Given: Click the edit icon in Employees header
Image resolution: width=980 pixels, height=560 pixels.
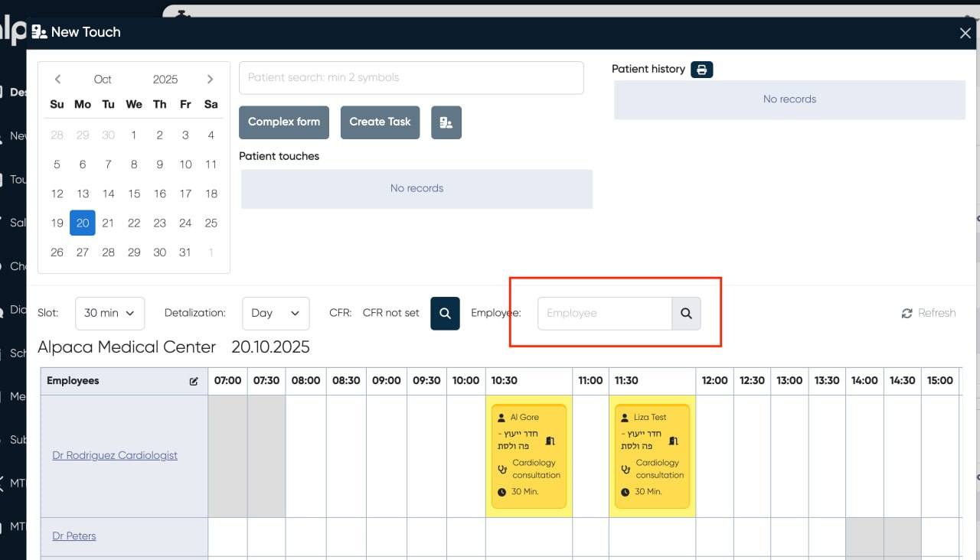Looking at the screenshot, I should tap(194, 381).
